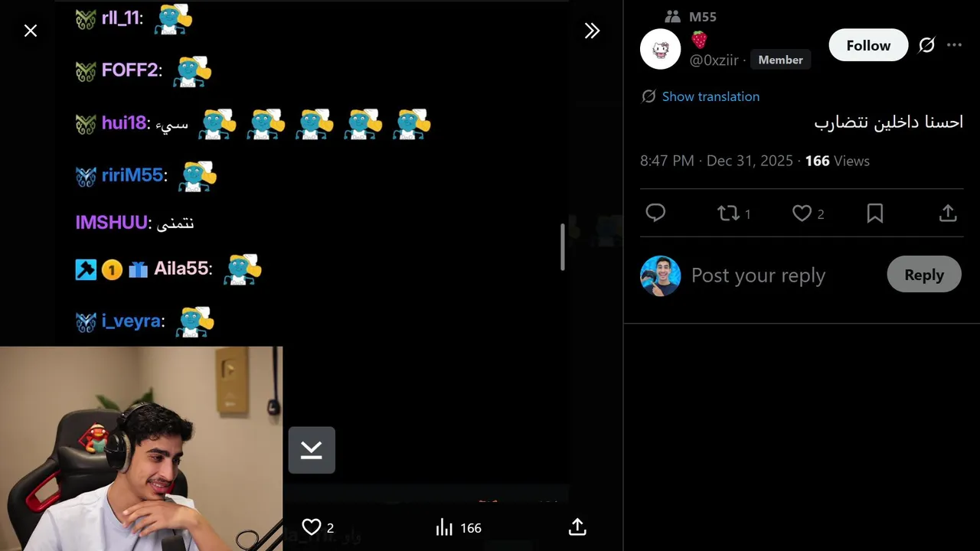Open replies via the comment bubble icon

655,214
